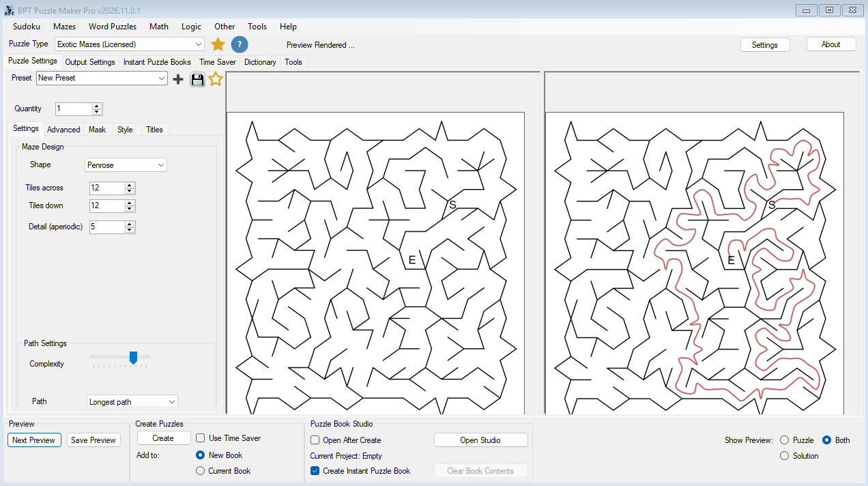
Task: Click the Tiles down input field
Action: click(107, 205)
